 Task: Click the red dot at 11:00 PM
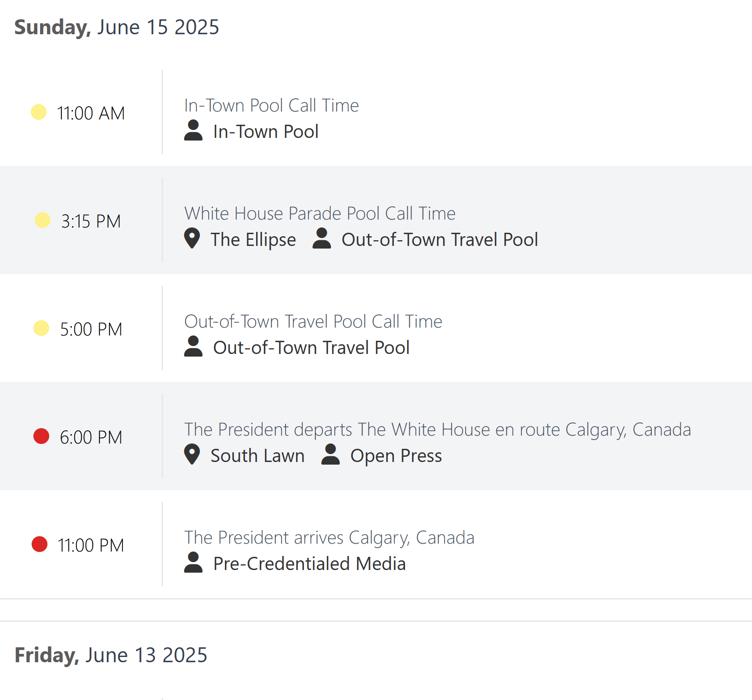tap(40, 544)
